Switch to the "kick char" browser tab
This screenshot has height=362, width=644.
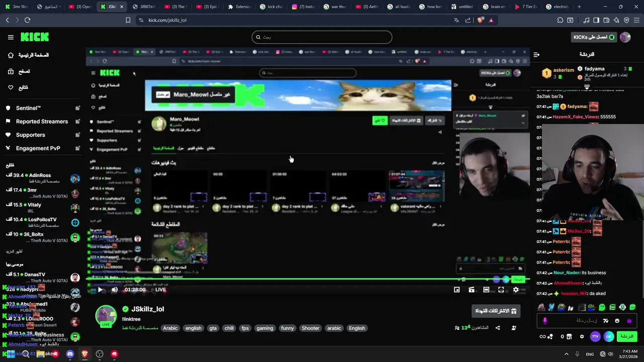272,7
